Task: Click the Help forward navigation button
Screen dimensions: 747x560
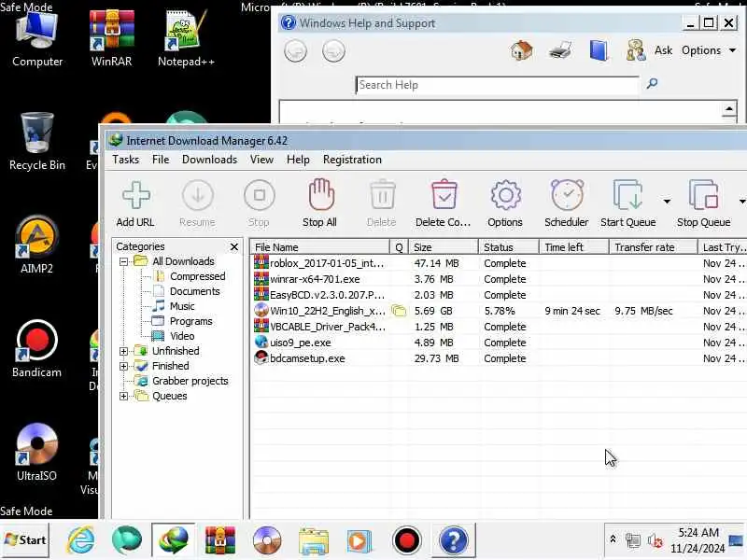Action: click(x=333, y=50)
